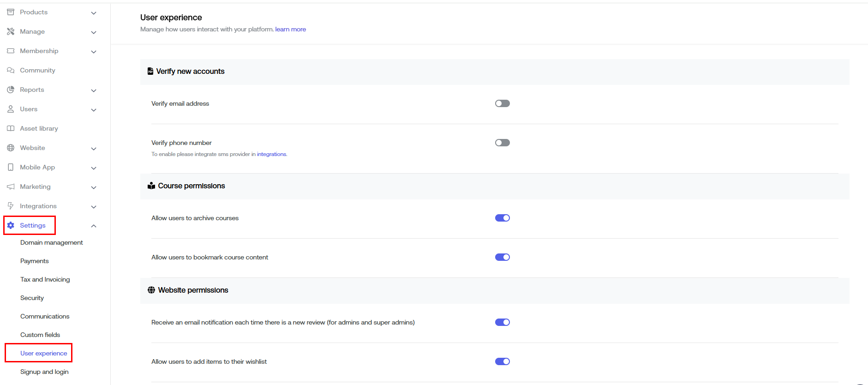Click the Marketing megaphone icon
Image resolution: width=868 pixels, height=385 pixels.
coord(11,186)
